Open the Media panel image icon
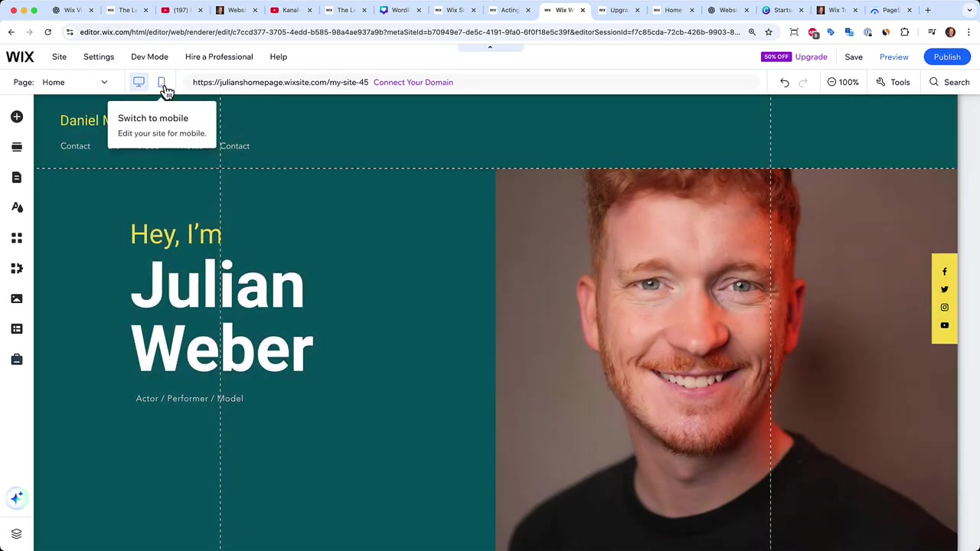The height and width of the screenshot is (551, 980). click(x=17, y=298)
